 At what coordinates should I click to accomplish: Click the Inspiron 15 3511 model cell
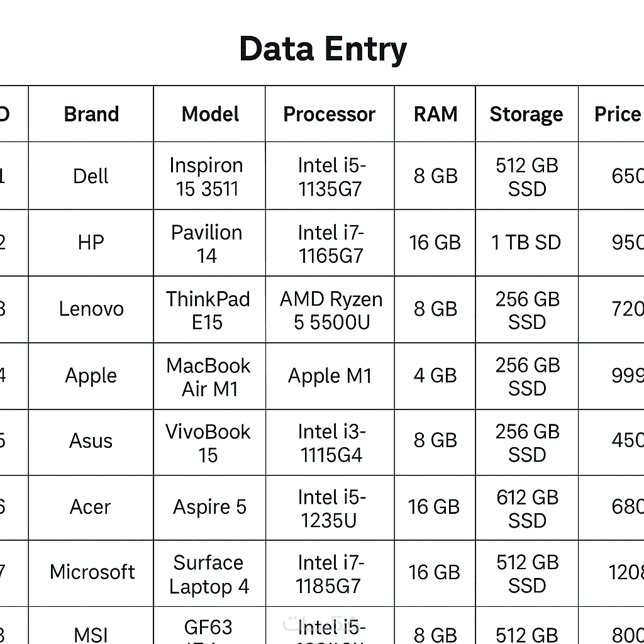tap(207, 177)
